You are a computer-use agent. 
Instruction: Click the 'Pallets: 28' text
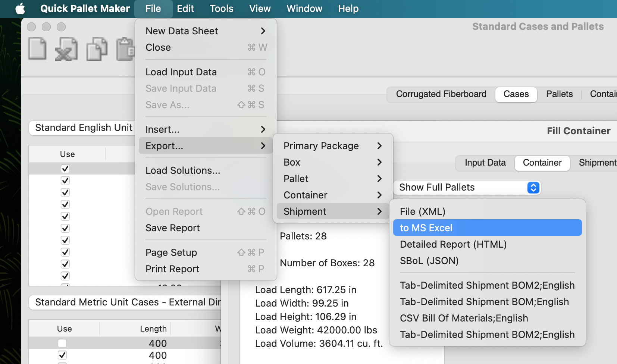[x=303, y=236]
